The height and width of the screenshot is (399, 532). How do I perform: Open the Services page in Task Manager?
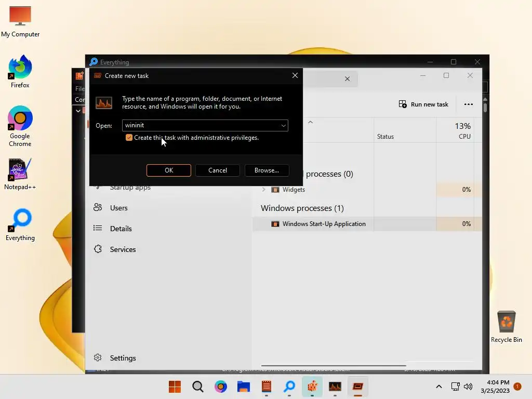123,249
